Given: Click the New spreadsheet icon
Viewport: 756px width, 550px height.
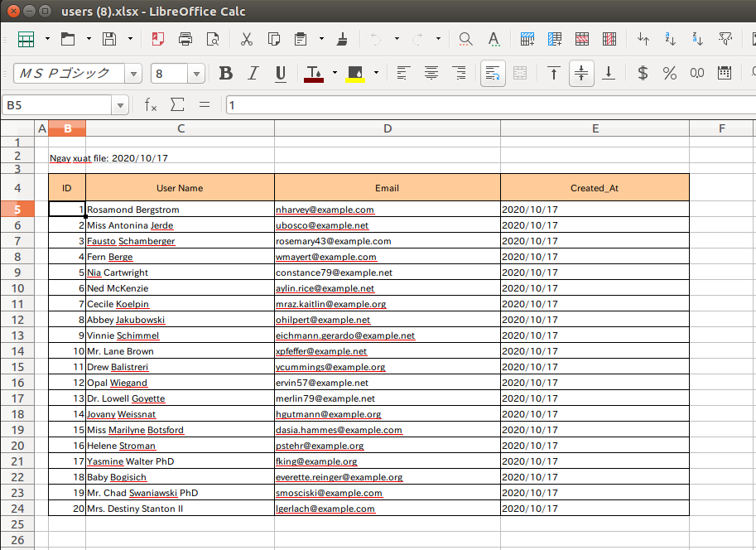Looking at the screenshot, I should coord(26,39).
